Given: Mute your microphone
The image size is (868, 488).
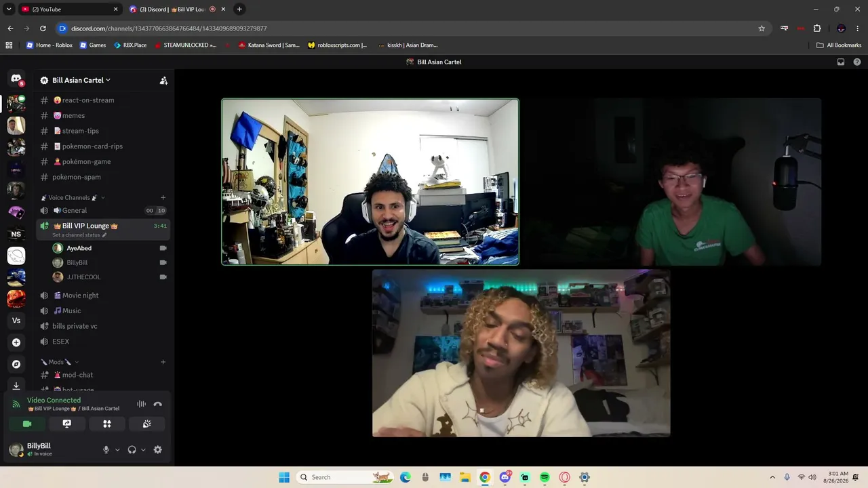Looking at the screenshot, I should coord(106,449).
